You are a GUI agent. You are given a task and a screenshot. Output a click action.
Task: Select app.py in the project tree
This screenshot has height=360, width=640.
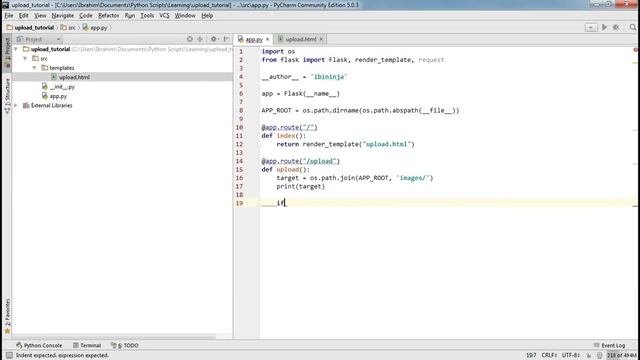tap(58, 96)
